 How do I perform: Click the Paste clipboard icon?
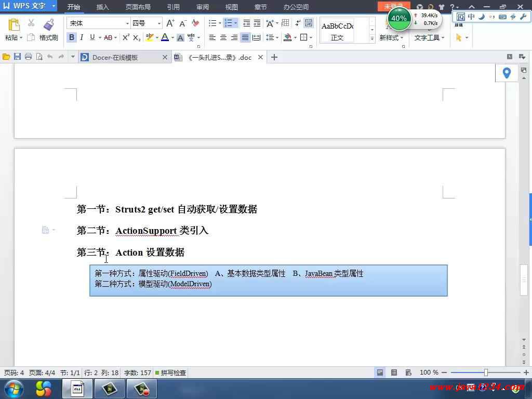pos(14,25)
